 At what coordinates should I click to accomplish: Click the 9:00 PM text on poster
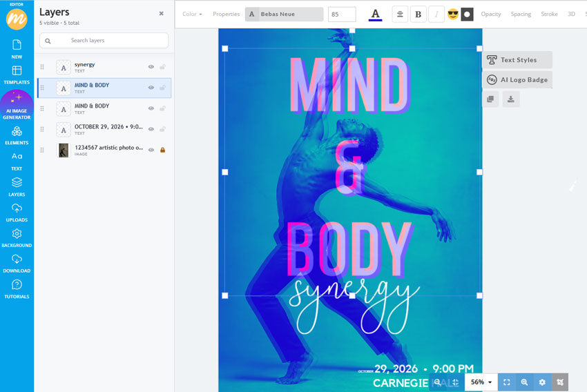tap(453, 369)
